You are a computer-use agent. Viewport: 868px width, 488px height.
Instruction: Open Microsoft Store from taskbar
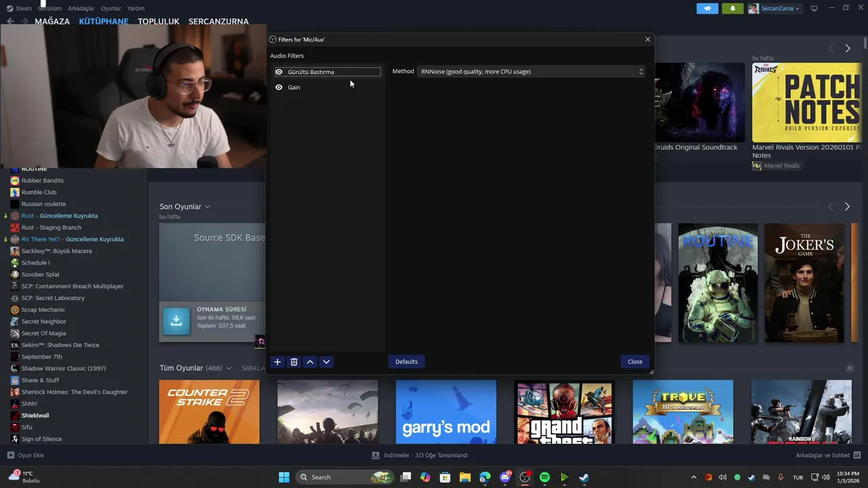tap(445, 477)
